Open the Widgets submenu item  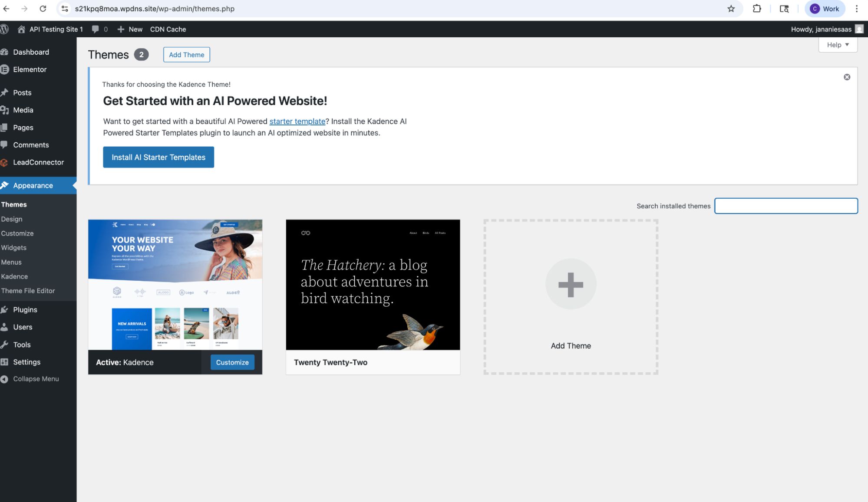pos(14,248)
